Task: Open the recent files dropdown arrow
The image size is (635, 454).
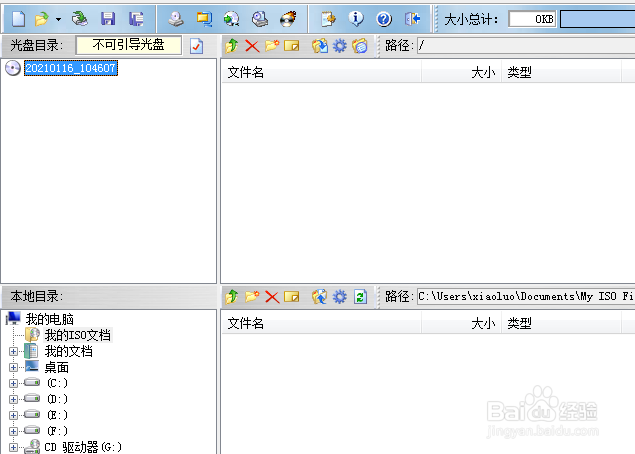Action: pos(58,19)
